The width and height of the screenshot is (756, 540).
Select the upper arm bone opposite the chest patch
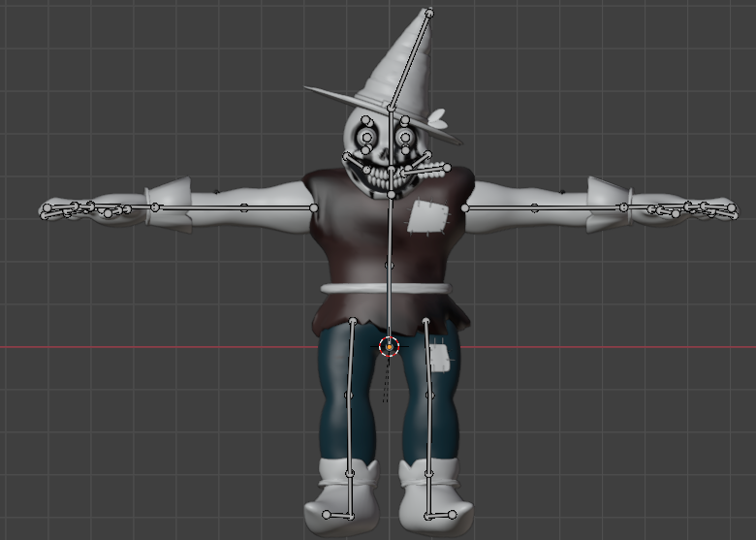point(279,207)
